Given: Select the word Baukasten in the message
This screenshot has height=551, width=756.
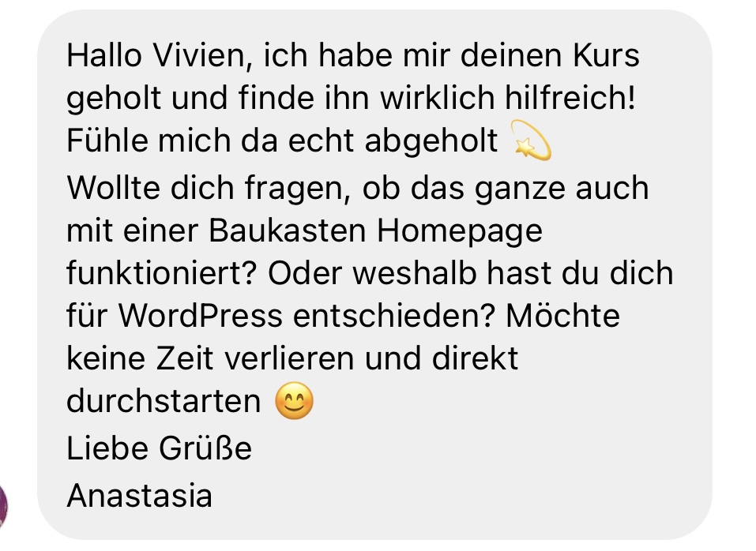Looking at the screenshot, I should (288, 231).
